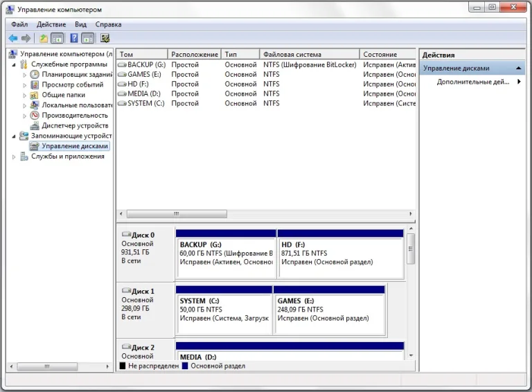
Task: Click the "931,51 ГБ" disk size text
Action: tap(135, 252)
